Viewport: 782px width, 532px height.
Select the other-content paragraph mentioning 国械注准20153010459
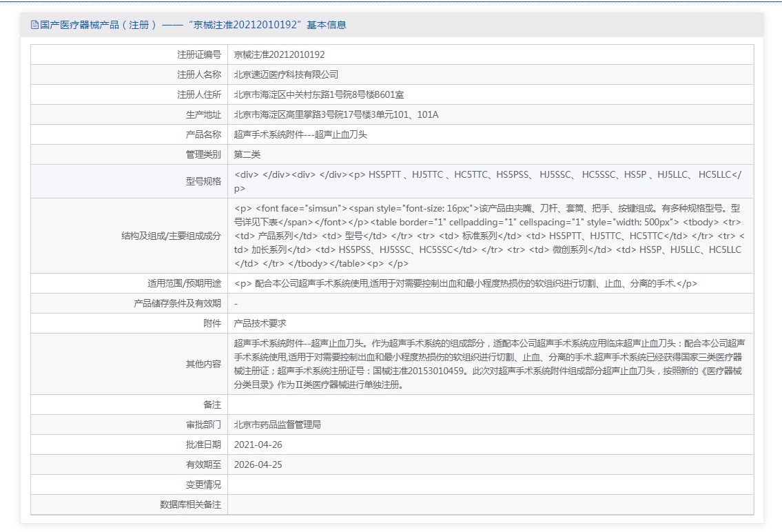click(489, 365)
